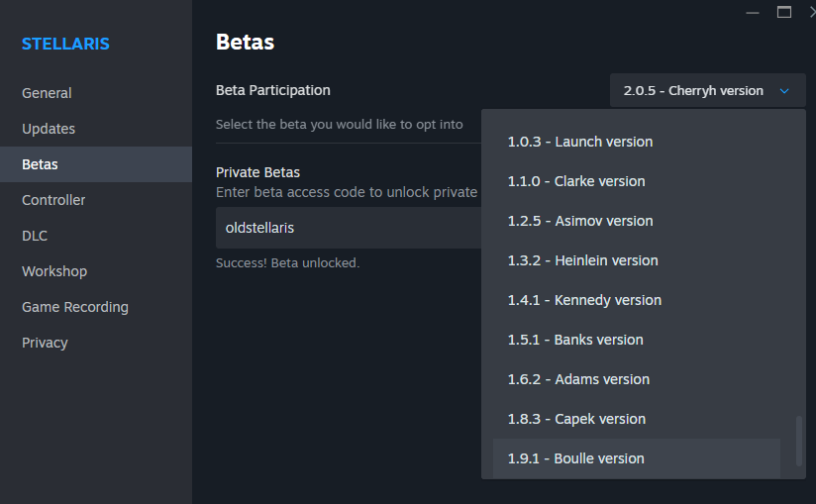
Task: Pick 1.2.5 - Asimov version
Action: coord(637,221)
